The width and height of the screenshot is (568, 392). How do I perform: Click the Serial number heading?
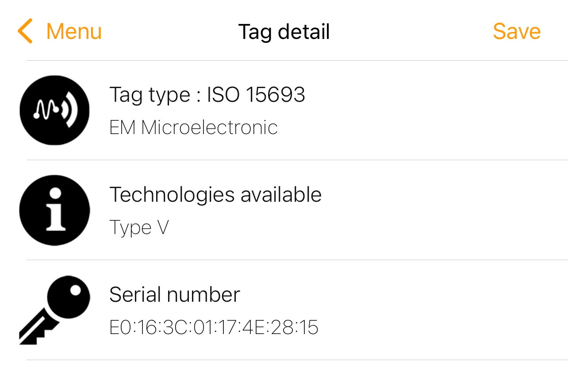(x=175, y=295)
